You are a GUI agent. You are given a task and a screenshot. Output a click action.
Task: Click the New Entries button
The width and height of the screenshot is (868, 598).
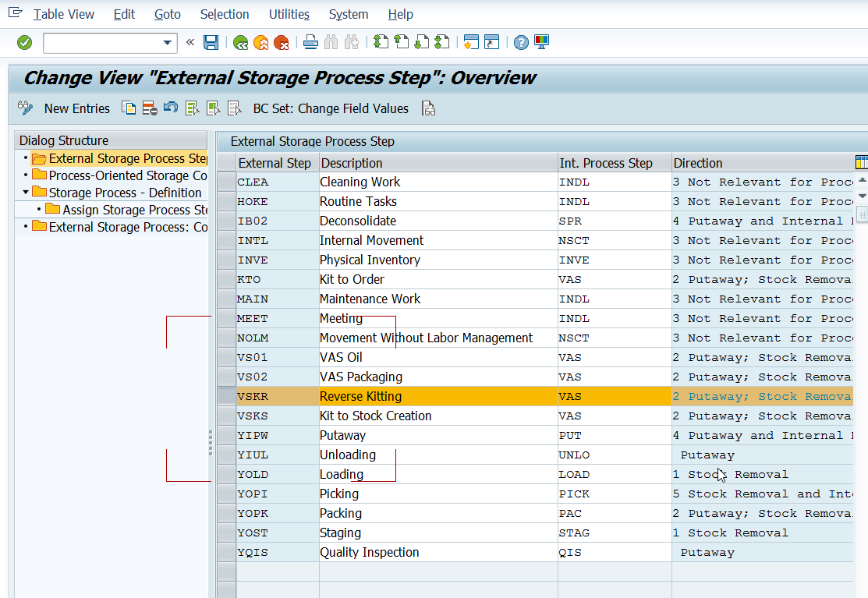point(77,108)
